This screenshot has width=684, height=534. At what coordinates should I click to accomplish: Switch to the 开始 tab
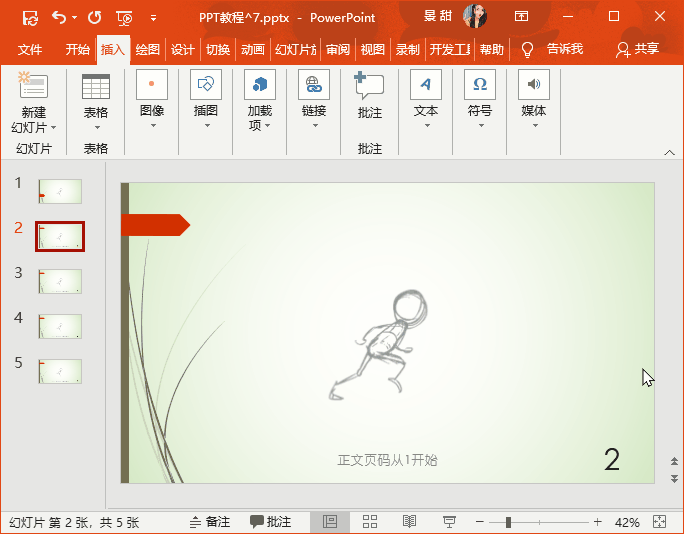(78, 50)
